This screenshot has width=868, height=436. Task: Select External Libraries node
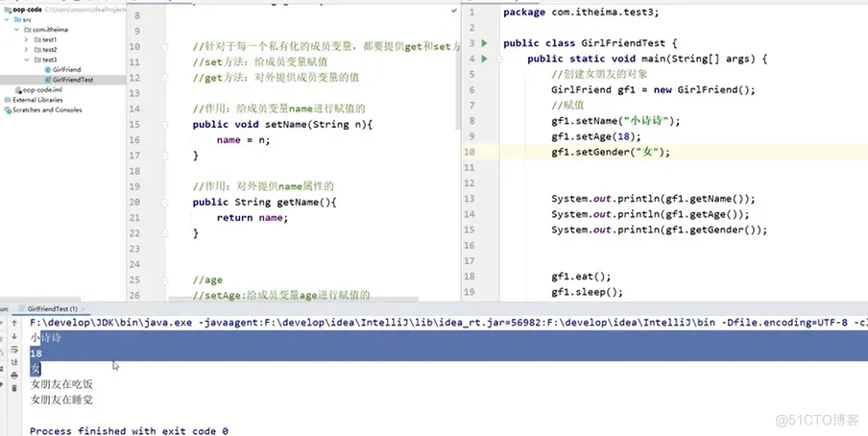[37, 100]
